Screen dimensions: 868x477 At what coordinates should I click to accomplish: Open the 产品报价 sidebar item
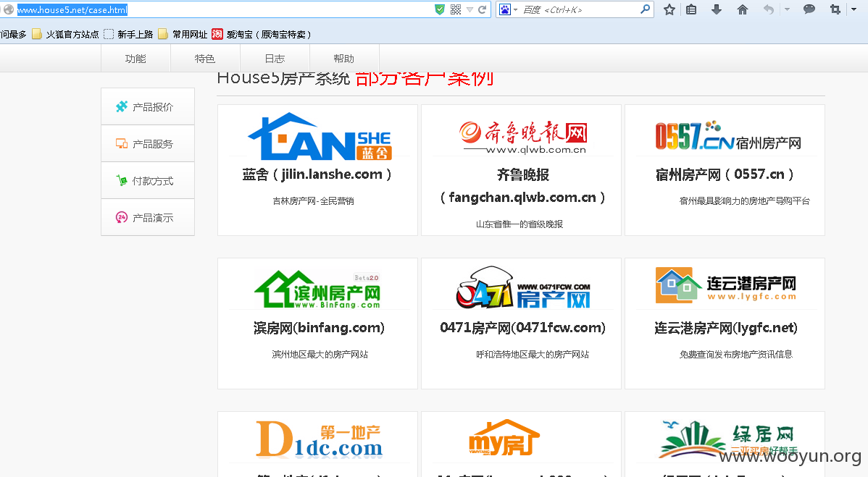(x=148, y=106)
